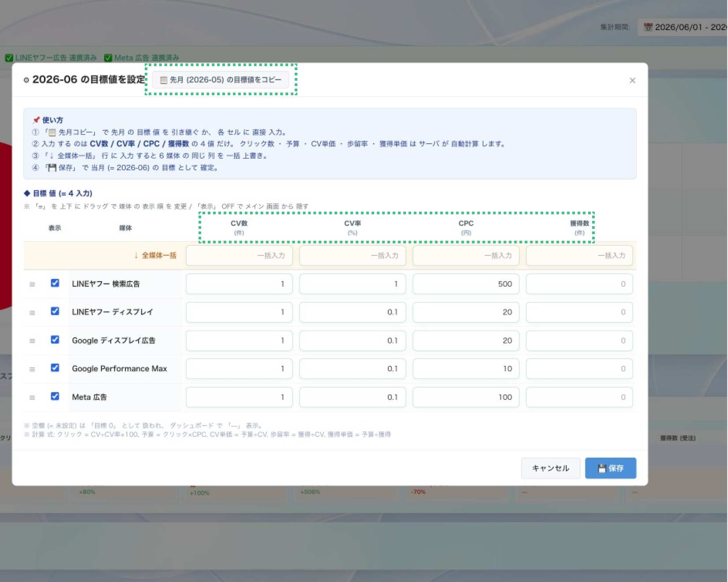Image resolution: width=728 pixels, height=582 pixels.
Task: Edit CV率 for Google Performance Max
Action: click(353, 369)
